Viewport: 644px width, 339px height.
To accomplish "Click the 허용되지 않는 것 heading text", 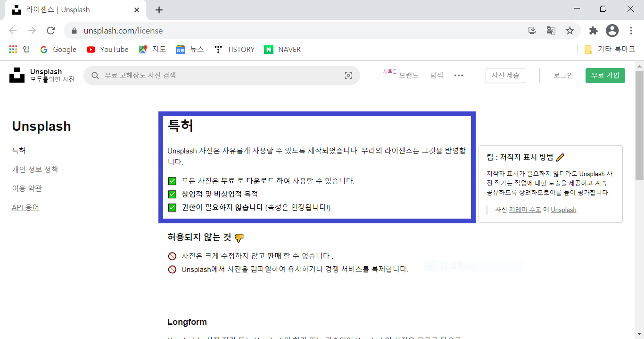I will pos(199,237).
